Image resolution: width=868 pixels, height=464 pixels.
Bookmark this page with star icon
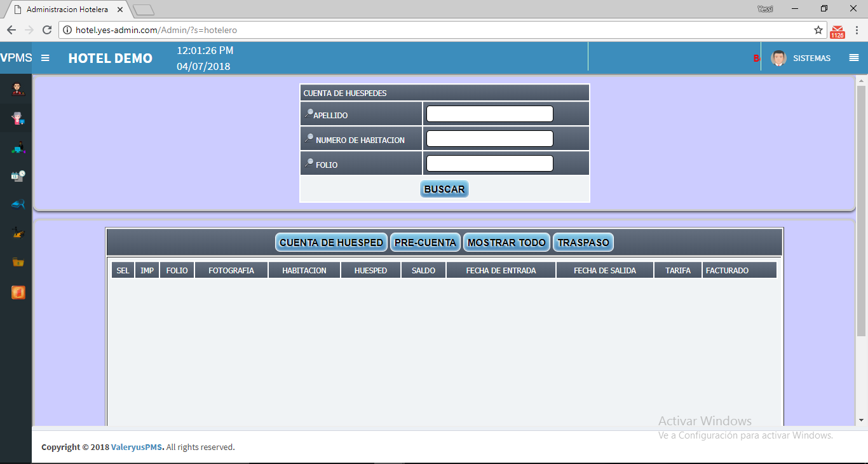point(818,30)
